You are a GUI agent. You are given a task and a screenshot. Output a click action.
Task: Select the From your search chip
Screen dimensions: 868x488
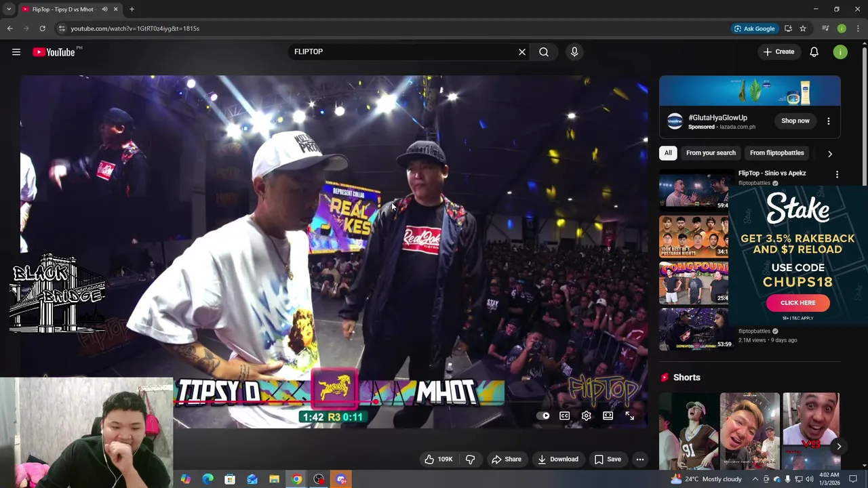click(711, 152)
